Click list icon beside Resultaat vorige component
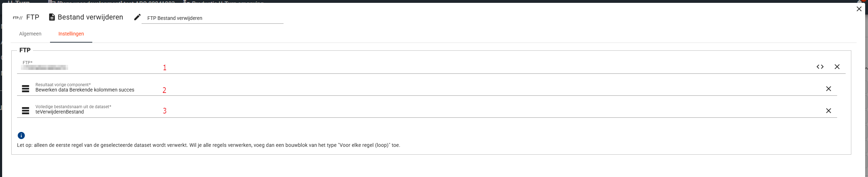This screenshot has width=868, height=177. pos(26,89)
